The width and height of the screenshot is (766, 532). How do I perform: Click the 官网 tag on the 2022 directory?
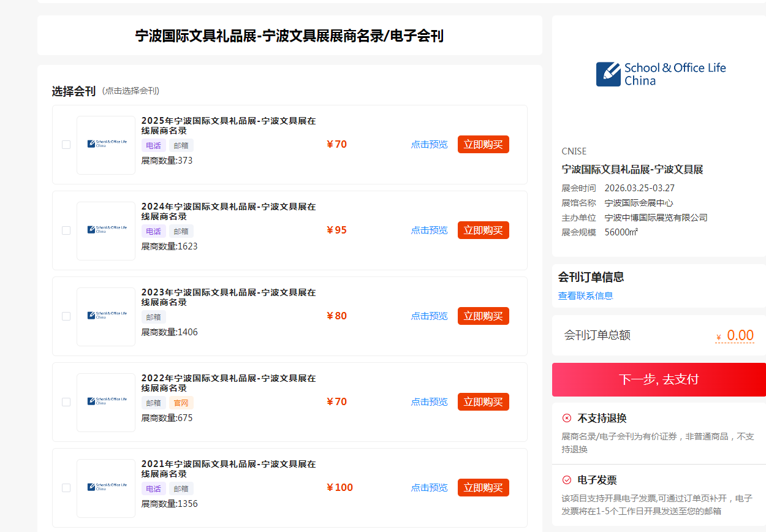(x=181, y=403)
